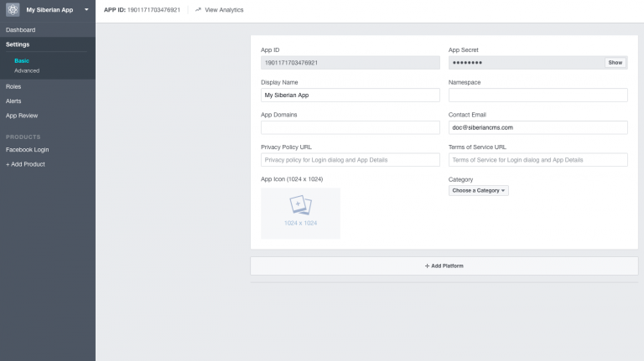This screenshot has width=644, height=361.
Task: Switch to Advanced settings
Action: coord(27,70)
